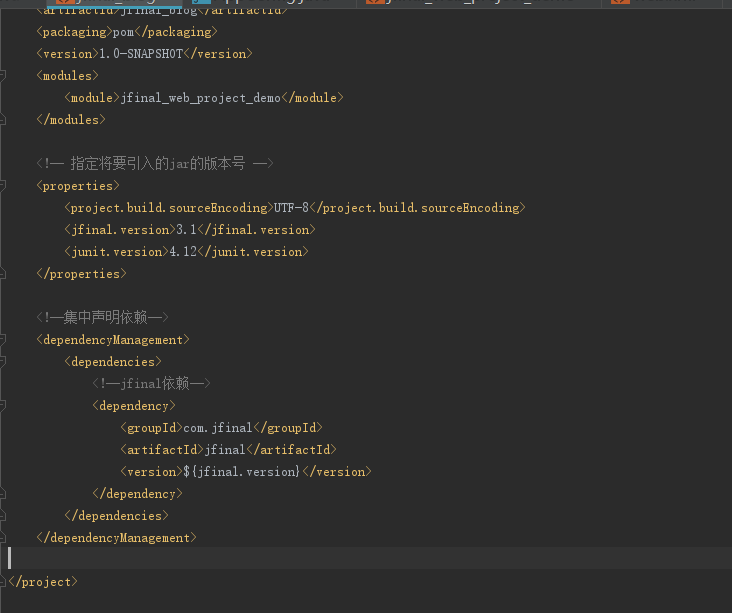Image resolution: width=732 pixels, height=613 pixels.
Task: Click the ${jfinal.version} placeholder
Action: point(242,472)
